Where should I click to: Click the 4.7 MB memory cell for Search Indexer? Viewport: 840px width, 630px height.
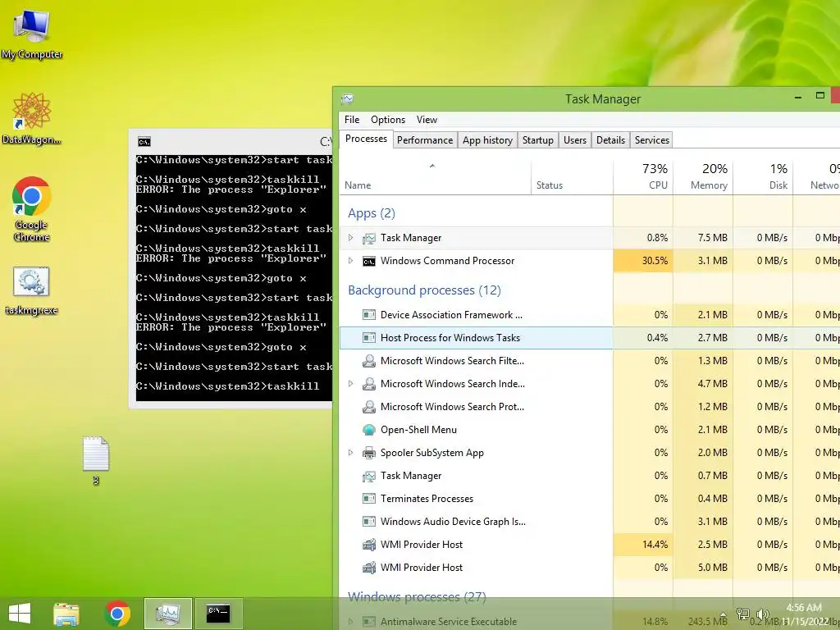tap(703, 384)
